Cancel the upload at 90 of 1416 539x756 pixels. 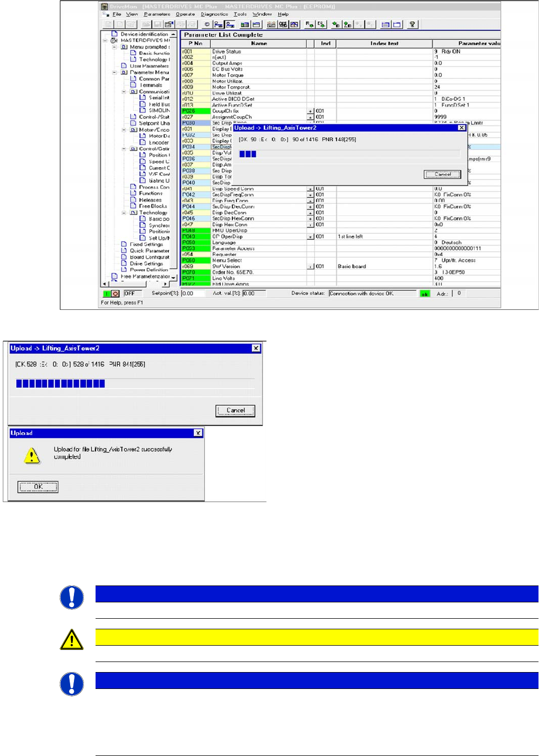point(442,174)
